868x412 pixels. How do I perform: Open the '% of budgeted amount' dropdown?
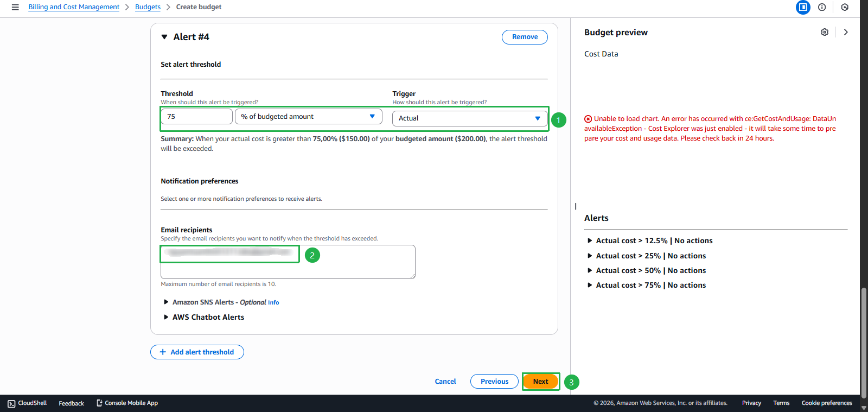coord(308,117)
